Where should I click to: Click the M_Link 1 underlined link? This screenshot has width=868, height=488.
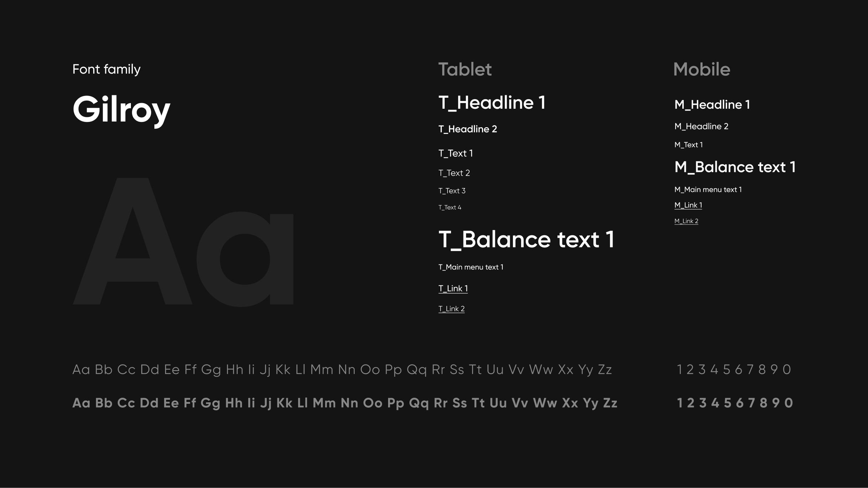[x=688, y=205]
